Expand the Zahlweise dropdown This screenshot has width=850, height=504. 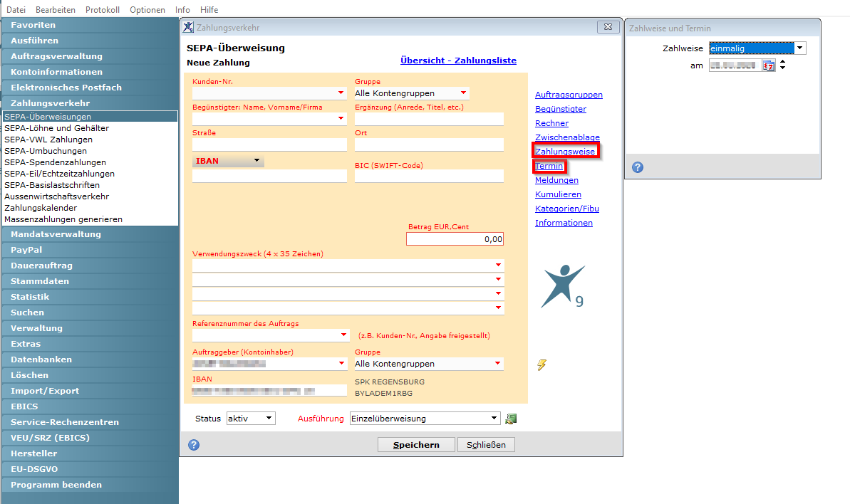799,48
